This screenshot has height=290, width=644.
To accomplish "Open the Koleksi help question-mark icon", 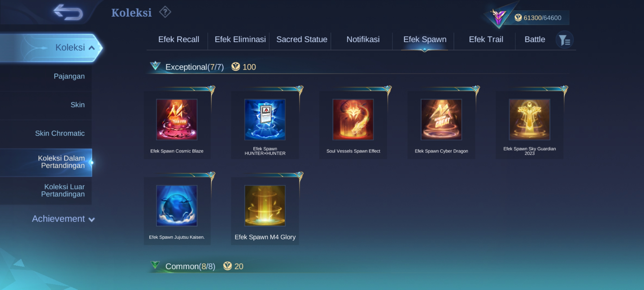I will click(165, 12).
